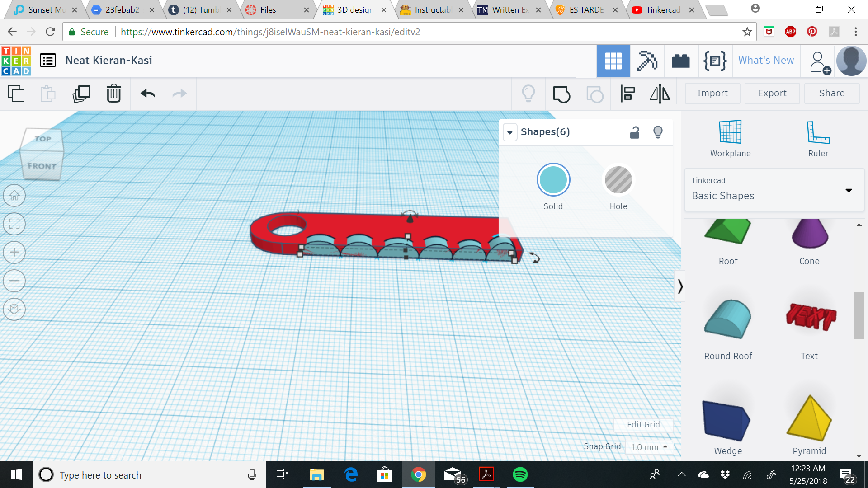The image size is (868, 488).
Task: Collapse the Shapes(6) panel expander
Action: click(509, 132)
